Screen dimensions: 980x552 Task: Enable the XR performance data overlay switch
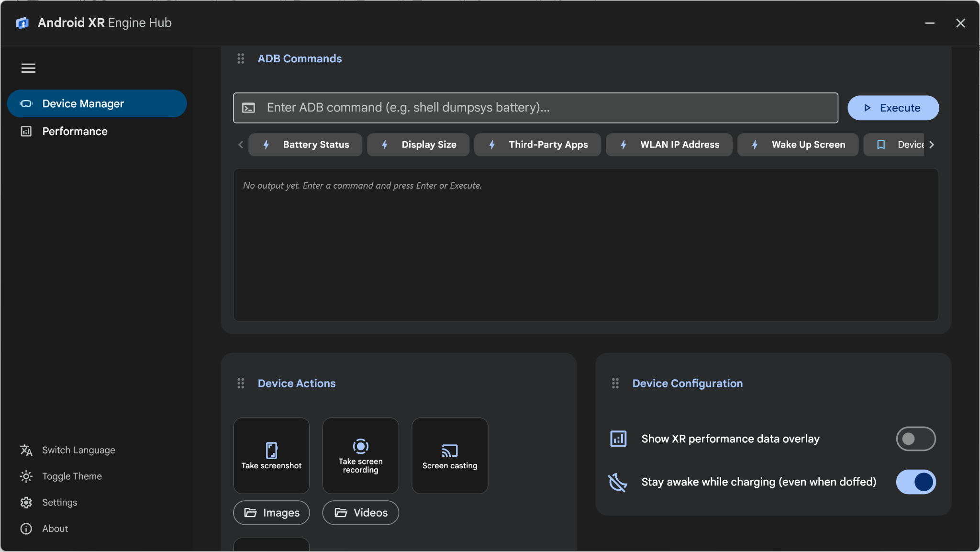point(916,439)
